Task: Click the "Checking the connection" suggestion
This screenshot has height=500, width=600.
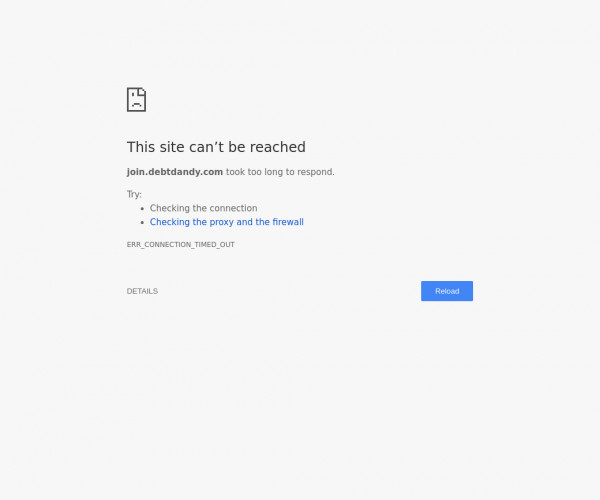Action: [203, 208]
